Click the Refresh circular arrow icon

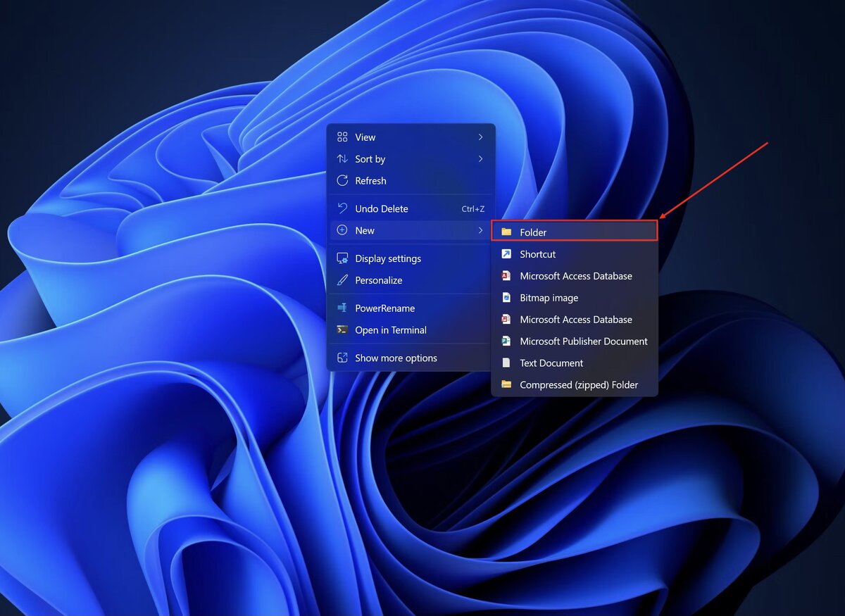tap(342, 181)
